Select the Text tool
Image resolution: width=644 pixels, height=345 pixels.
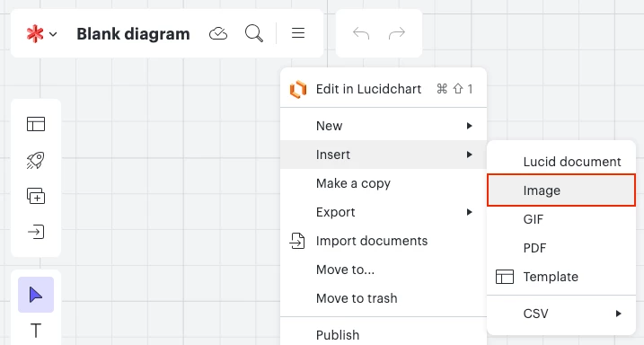[36, 331]
